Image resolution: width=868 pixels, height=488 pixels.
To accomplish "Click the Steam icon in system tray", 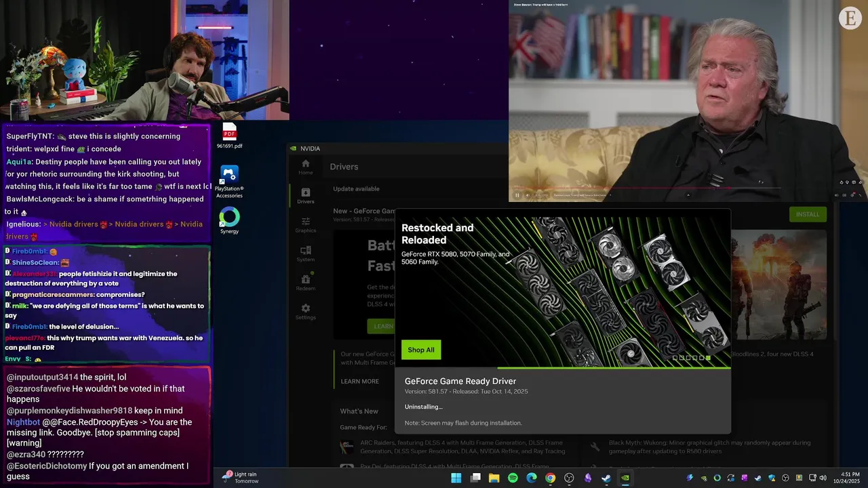I will (x=758, y=478).
